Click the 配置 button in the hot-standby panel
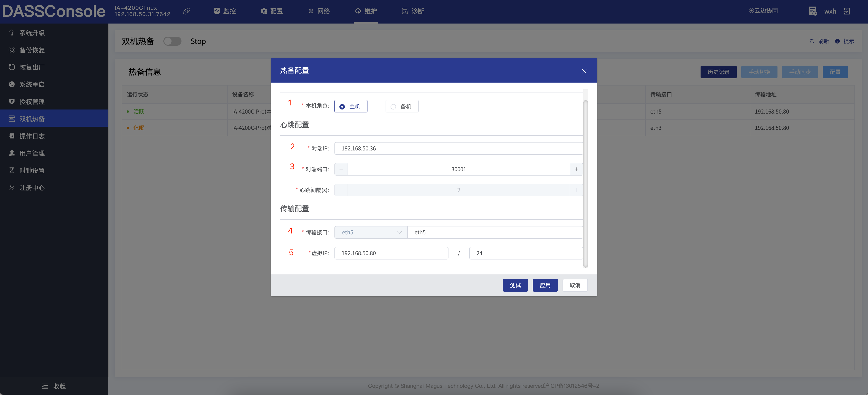Screen dimensions: 868x395 coord(835,72)
